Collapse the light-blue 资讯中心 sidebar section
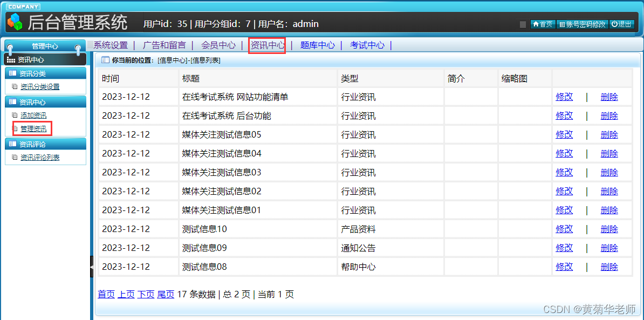The image size is (644, 320). click(x=45, y=103)
